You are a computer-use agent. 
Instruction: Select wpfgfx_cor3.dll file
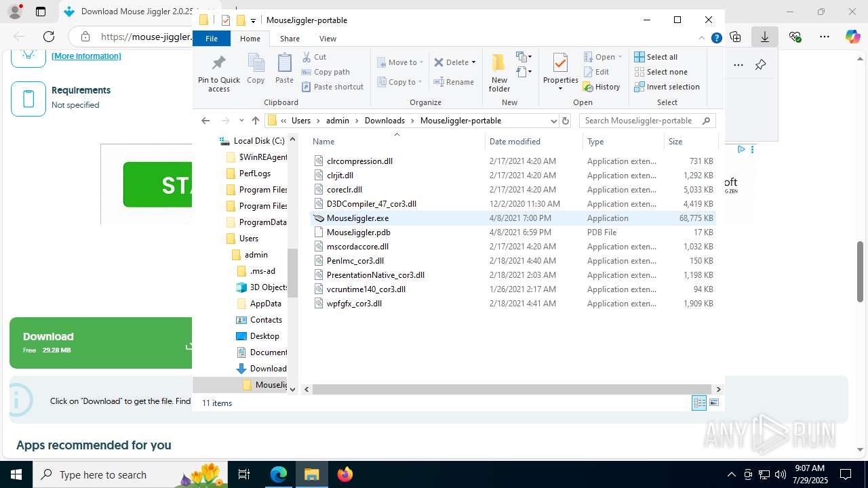pos(513,304)
